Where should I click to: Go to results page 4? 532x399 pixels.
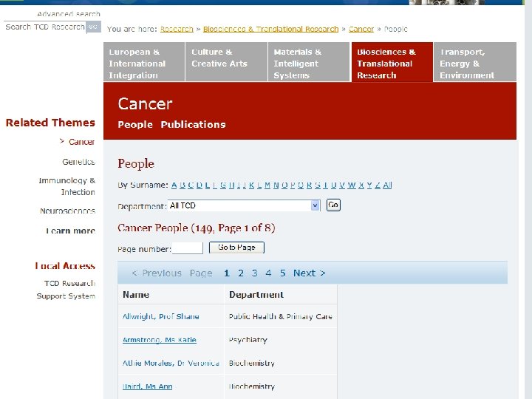268,273
